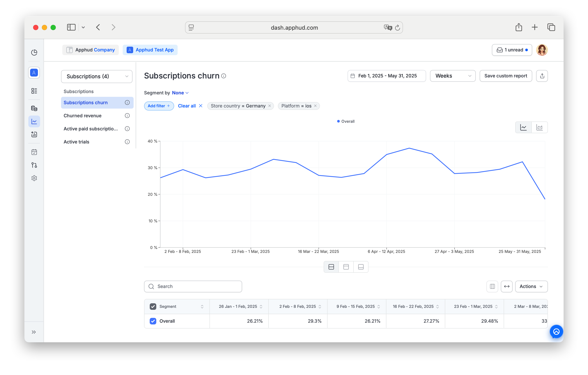Switch to area chart view icon
The width and height of the screenshot is (588, 375).
coord(539,127)
